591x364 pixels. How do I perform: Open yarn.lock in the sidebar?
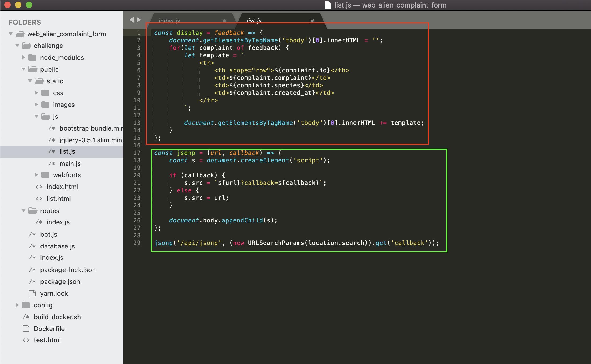click(54, 293)
